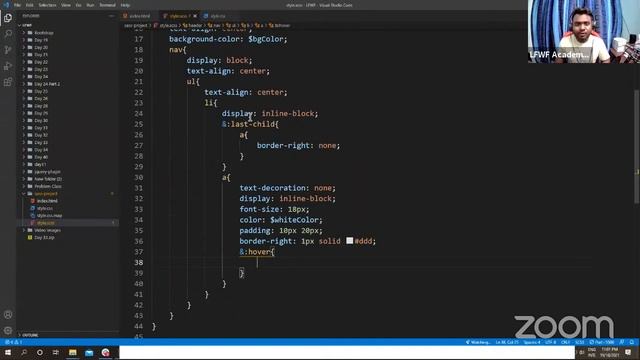Image resolution: width=640 pixels, height=360 pixels.
Task: Open style.css.map in the explorer tree
Action: pyautogui.click(x=49, y=216)
